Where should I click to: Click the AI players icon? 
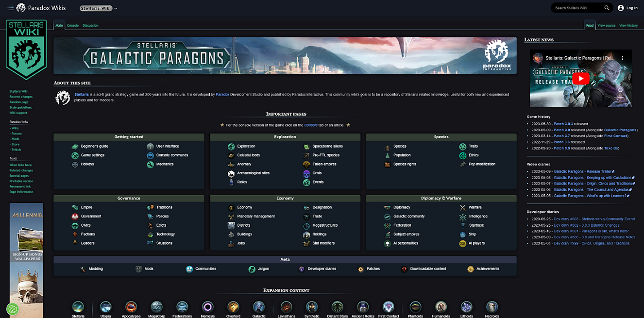pos(463,244)
